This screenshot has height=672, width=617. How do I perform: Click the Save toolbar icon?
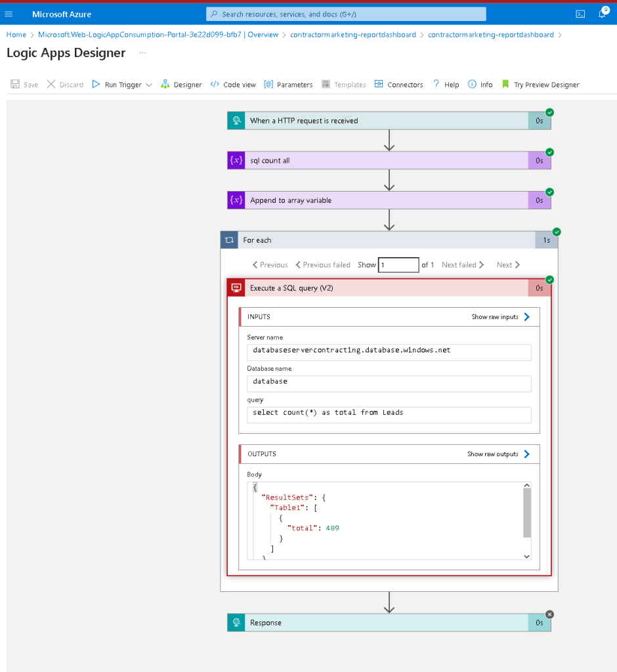click(x=15, y=84)
